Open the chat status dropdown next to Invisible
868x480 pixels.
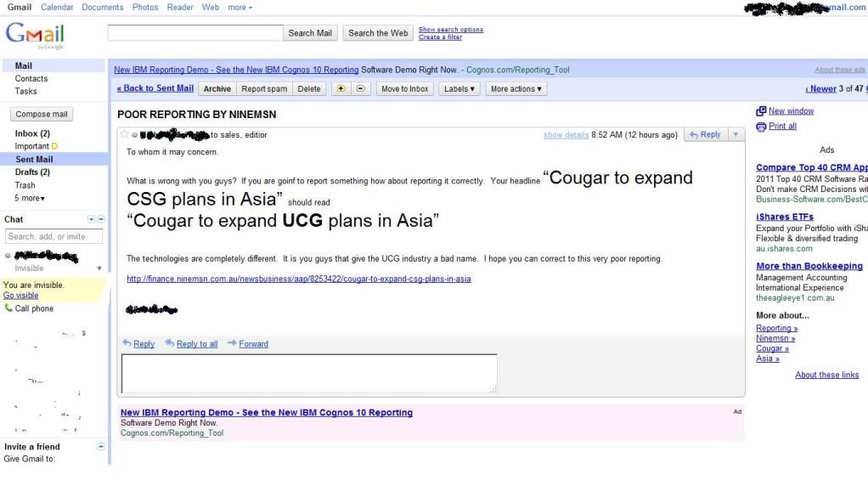point(99,268)
